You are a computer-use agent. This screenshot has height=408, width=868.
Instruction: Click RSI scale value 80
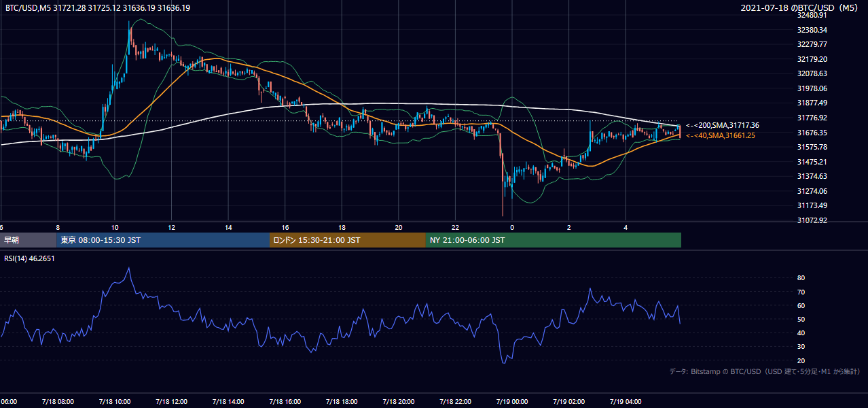[801, 278]
